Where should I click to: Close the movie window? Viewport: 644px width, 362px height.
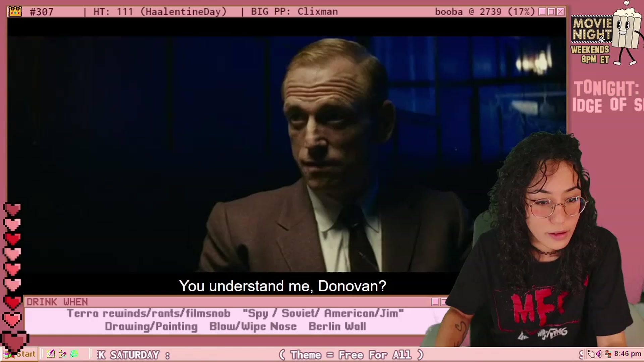(x=560, y=12)
